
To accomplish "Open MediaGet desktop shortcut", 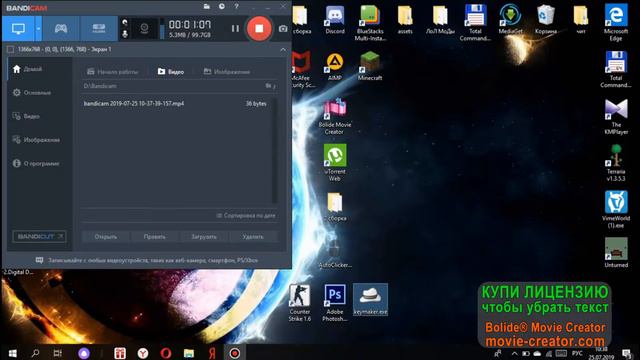I will coord(510,20).
